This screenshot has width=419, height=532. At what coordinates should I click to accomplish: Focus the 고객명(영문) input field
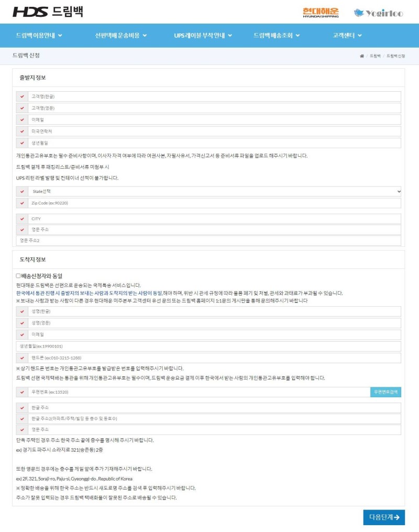215,108
